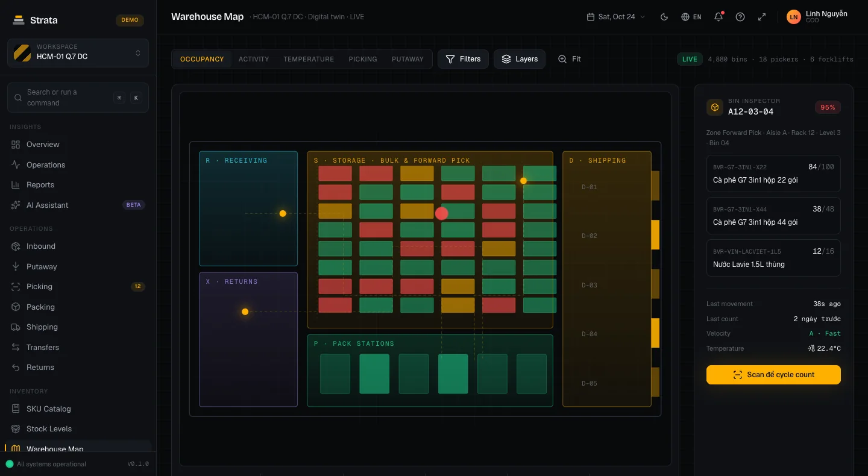Image resolution: width=868 pixels, height=476 pixels.
Task: Open Putaway in the sidebar
Action: [78, 266]
